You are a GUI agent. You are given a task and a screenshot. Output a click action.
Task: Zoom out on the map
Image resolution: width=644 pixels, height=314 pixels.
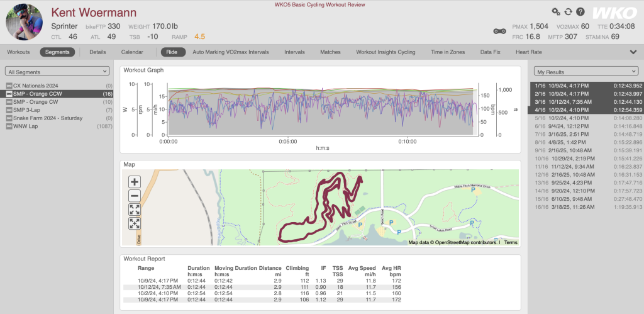pos(135,195)
